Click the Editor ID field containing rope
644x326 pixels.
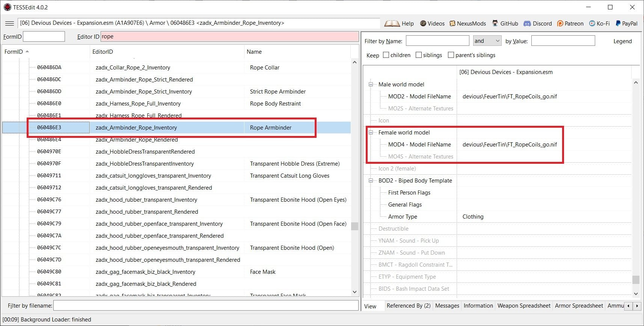[x=229, y=36]
